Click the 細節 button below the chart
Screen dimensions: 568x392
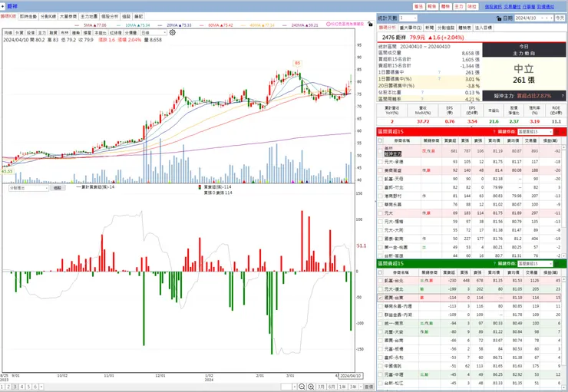(x=58, y=188)
